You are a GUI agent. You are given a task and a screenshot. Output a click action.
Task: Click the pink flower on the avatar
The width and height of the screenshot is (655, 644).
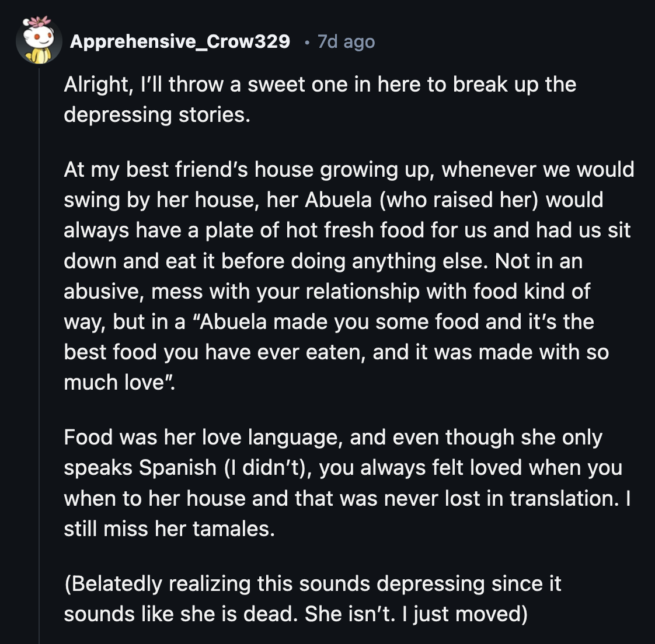[x=38, y=23]
